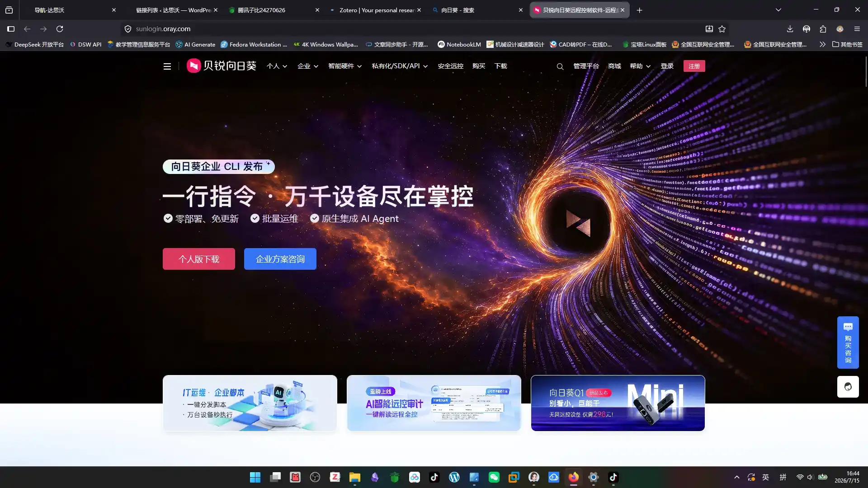Screen dimensions: 868x488
Task: Click the 贝锐向日葵 logo
Action: pyautogui.click(x=222, y=66)
